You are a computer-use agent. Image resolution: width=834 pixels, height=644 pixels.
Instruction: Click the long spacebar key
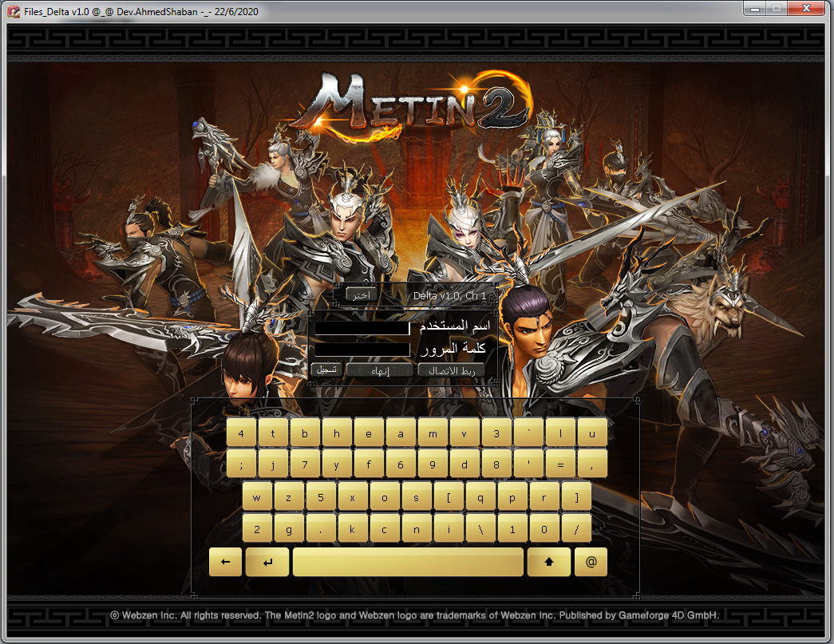point(408,562)
